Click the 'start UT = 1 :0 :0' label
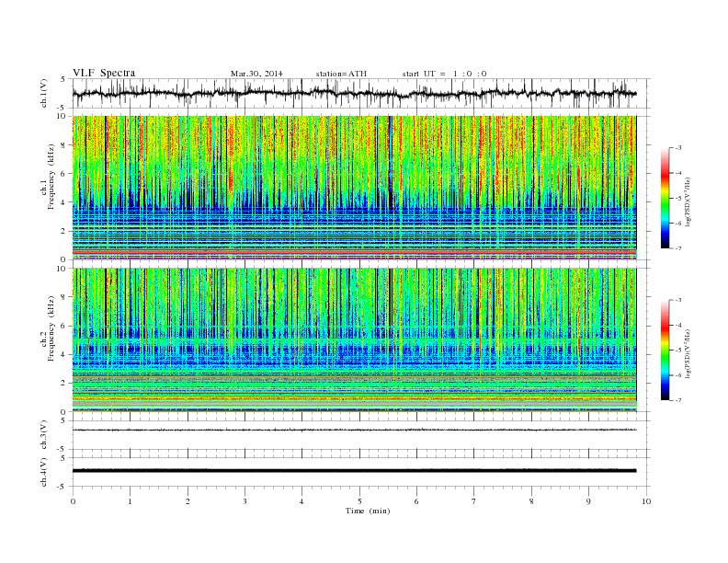The width and height of the screenshot is (728, 563). click(x=444, y=74)
